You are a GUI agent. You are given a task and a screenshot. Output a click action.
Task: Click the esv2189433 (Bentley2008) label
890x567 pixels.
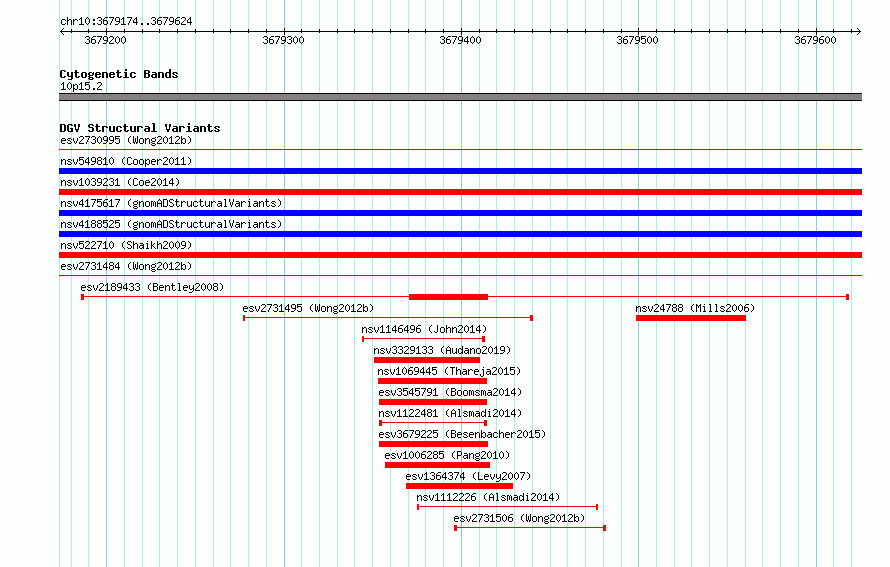152,287
